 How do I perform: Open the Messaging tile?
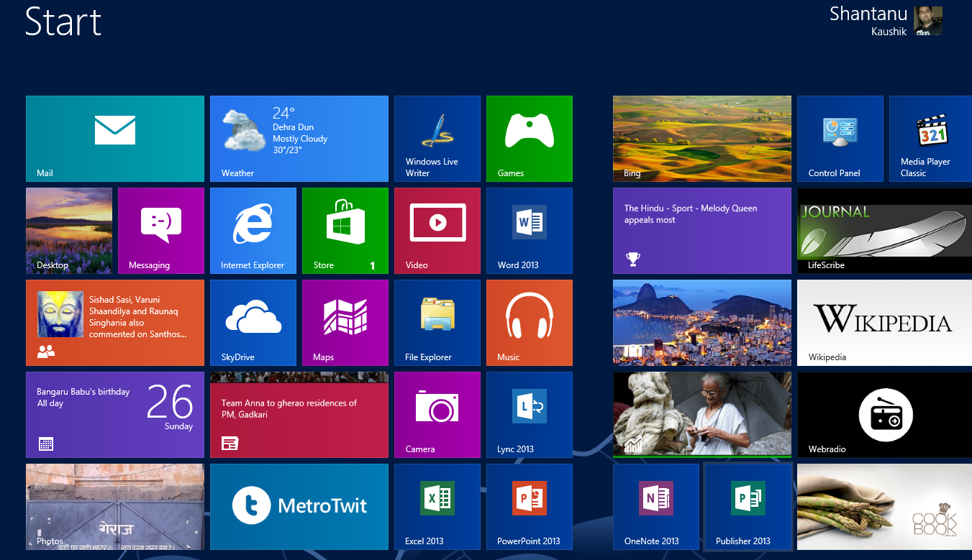161,231
